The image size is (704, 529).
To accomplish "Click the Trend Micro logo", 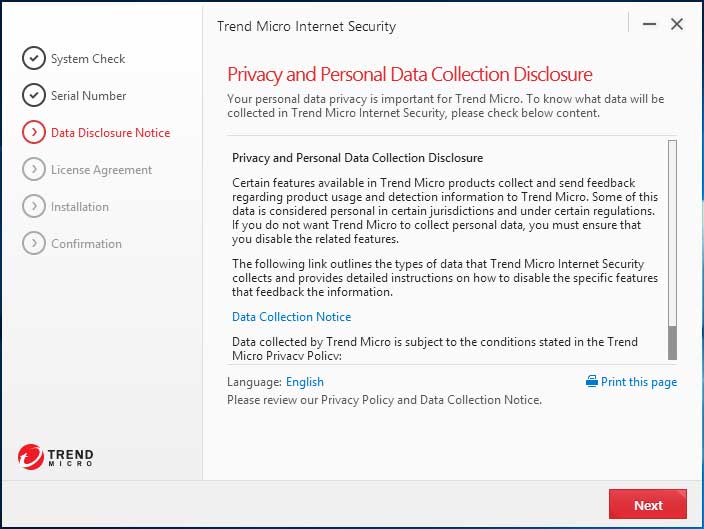I will (x=56, y=457).
